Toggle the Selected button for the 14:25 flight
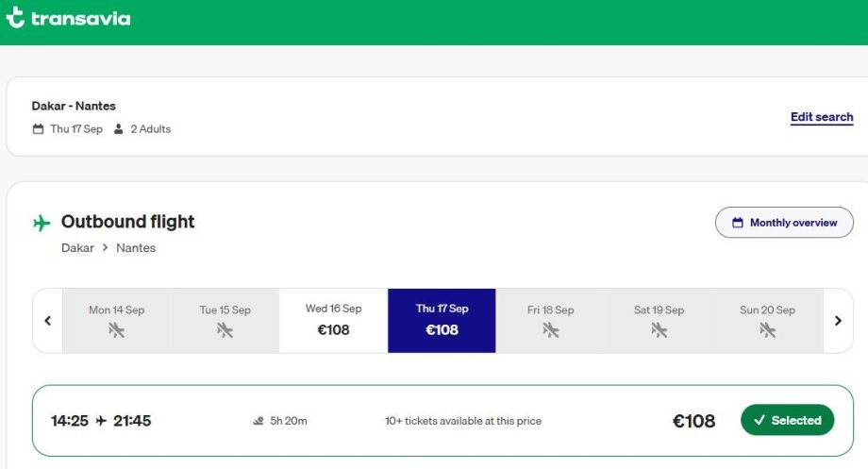Screen dimensions: 868x469 pos(788,421)
